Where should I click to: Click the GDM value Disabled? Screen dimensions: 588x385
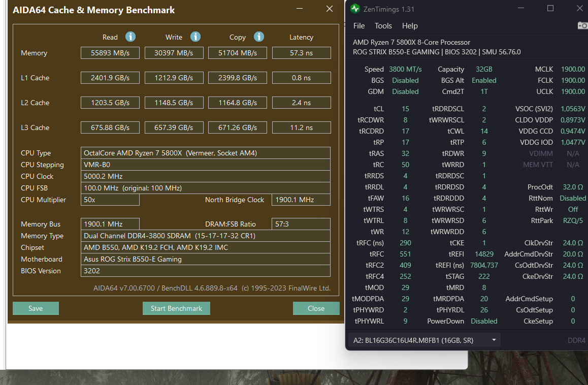pos(405,91)
